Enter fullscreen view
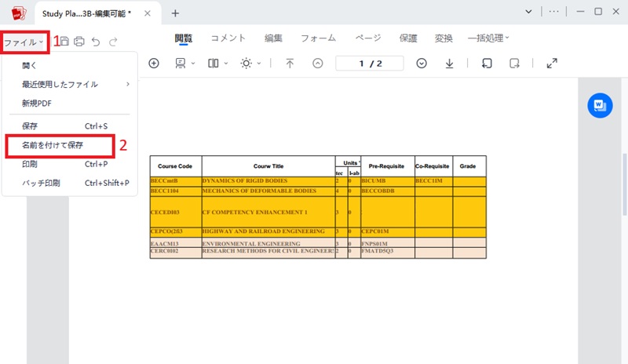This screenshot has height=364, width=628. [552, 64]
